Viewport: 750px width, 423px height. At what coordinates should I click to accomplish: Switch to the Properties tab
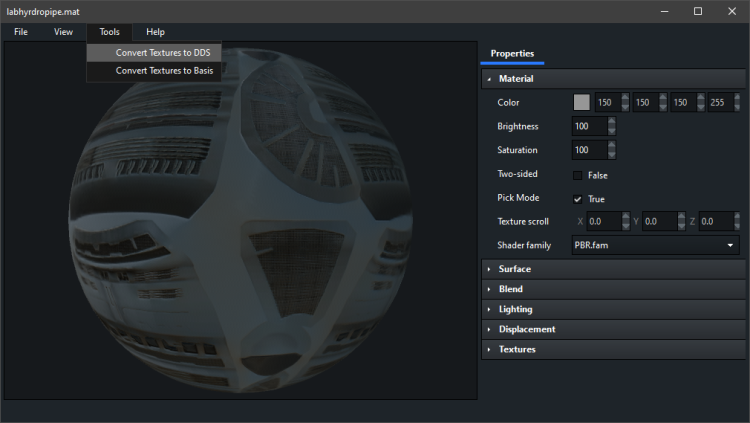pos(512,53)
